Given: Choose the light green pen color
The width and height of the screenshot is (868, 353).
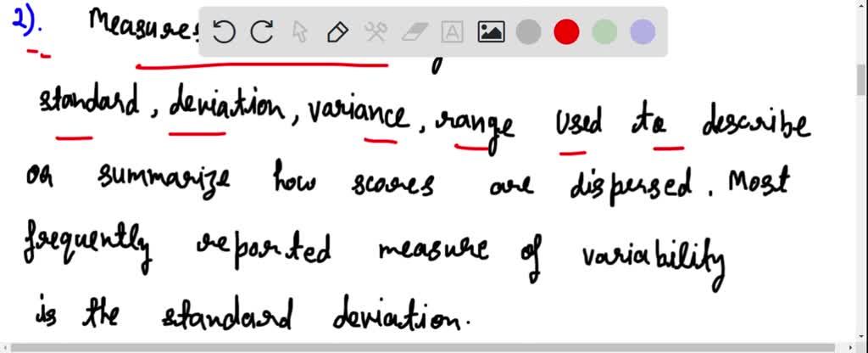Looking at the screenshot, I should click(x=604, y=32).
